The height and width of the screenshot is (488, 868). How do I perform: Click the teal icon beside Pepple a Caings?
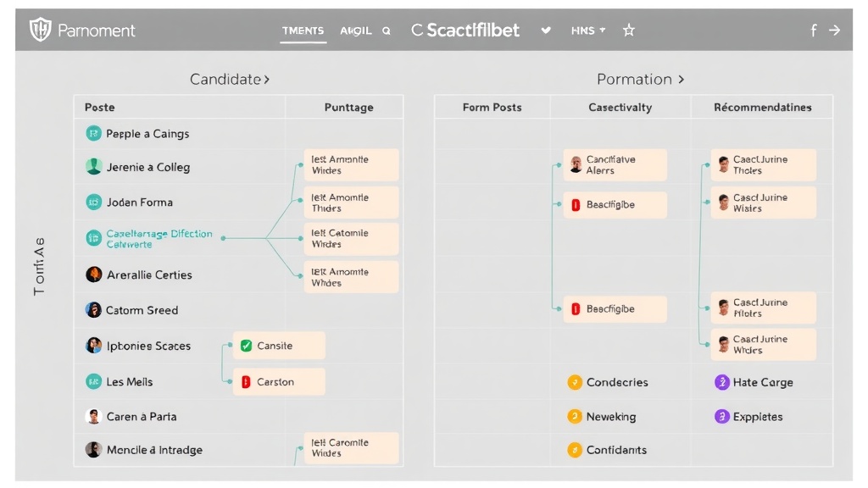[93, 134]
